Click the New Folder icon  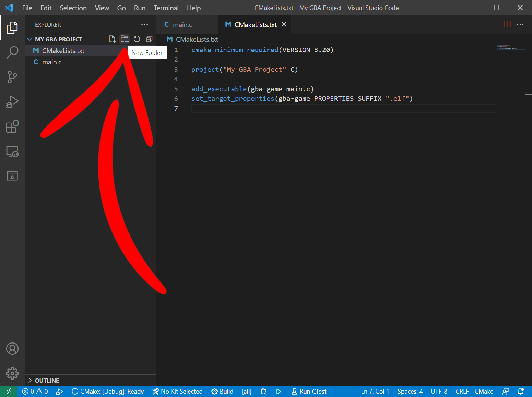coord(125,39)
